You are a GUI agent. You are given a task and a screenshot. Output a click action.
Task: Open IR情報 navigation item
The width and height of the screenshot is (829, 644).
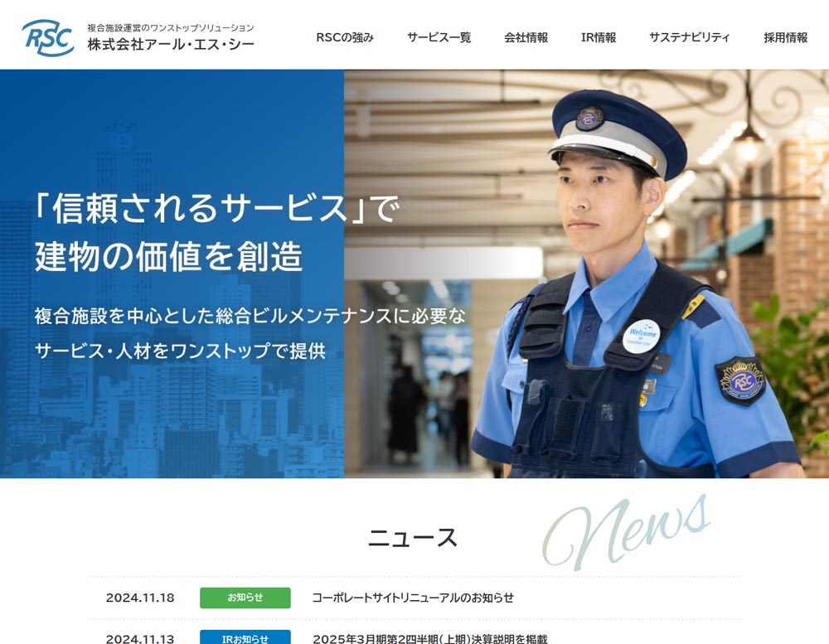click(x=599, y=37)
